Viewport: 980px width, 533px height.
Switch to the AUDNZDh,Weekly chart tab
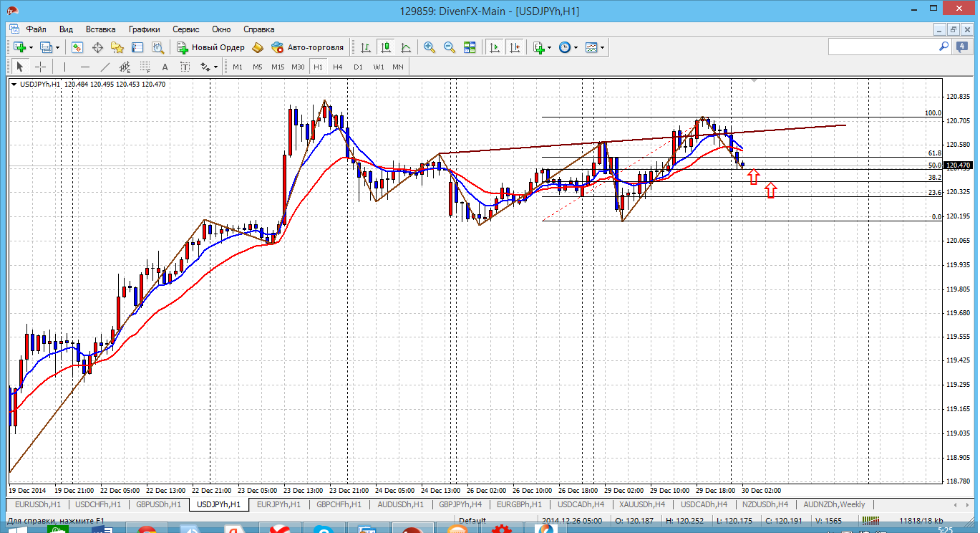coord(834,504)
